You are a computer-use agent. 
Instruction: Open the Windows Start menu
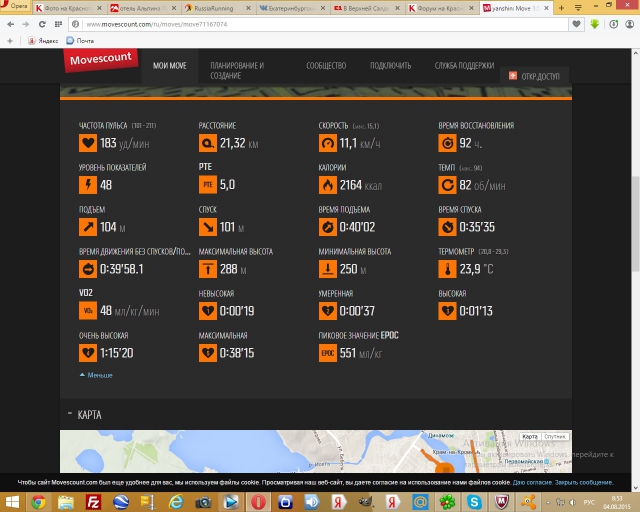pos(12,502)
